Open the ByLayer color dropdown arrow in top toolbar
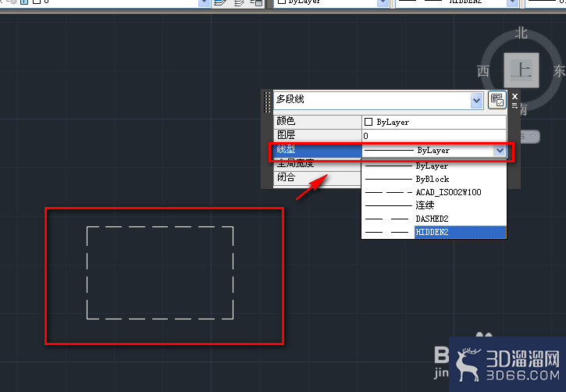Viewport: 566px width, 392px height. tap(383, 3)
